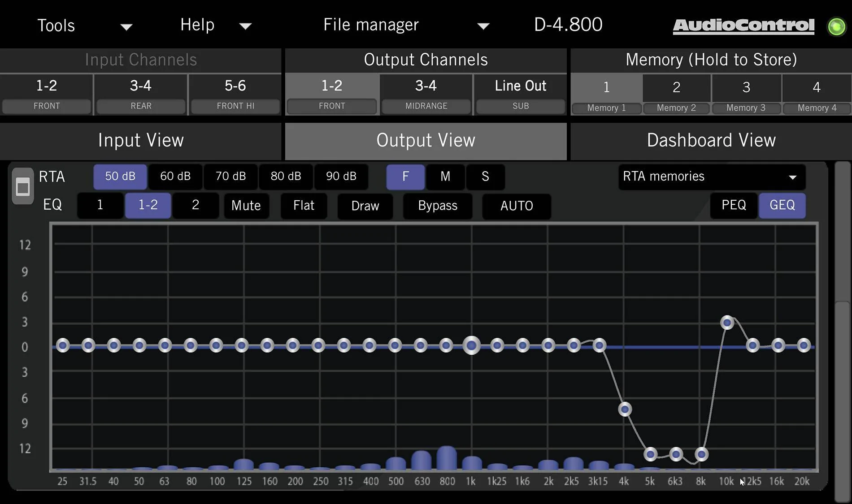Recall Memory 2 preset
Screen dimensions: 852x504
[676, 95]
